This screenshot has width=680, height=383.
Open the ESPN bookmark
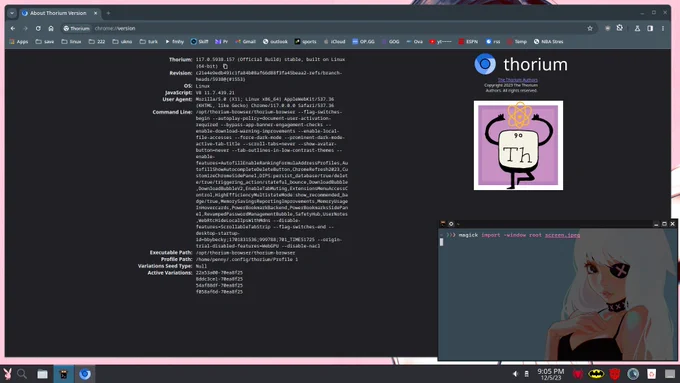tap(468, 42)
